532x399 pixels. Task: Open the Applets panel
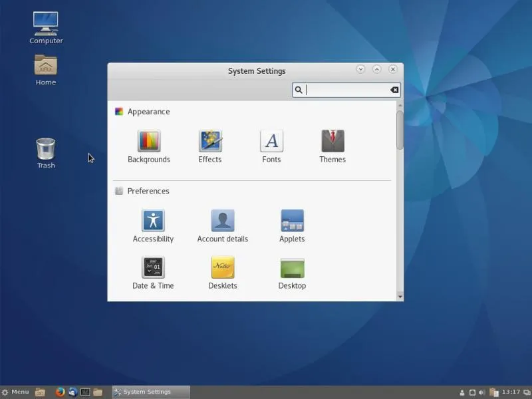[291, 221]
